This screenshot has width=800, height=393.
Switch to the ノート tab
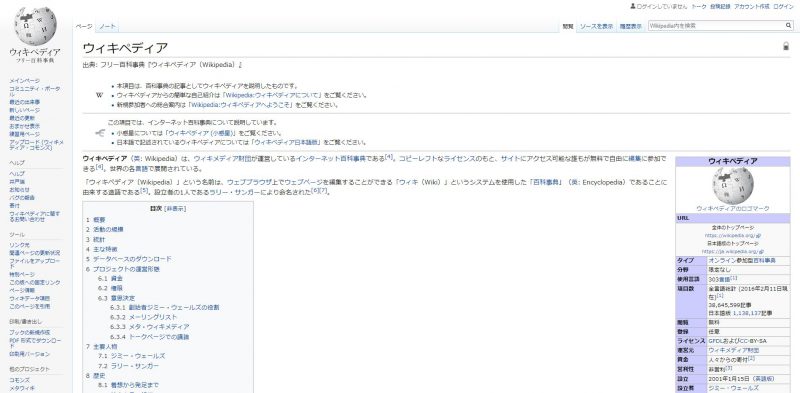point(107,26)
